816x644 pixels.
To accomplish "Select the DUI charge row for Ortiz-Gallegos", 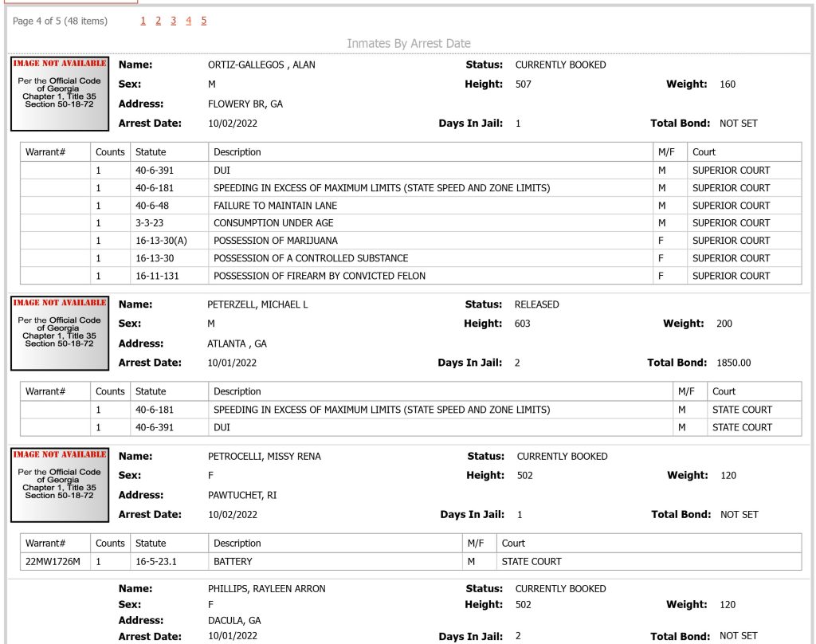I will [x=410, y=171].
